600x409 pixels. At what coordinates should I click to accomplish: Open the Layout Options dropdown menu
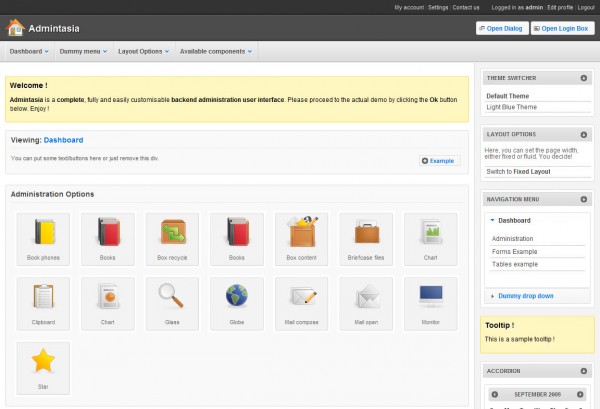[x=143, y=51]
